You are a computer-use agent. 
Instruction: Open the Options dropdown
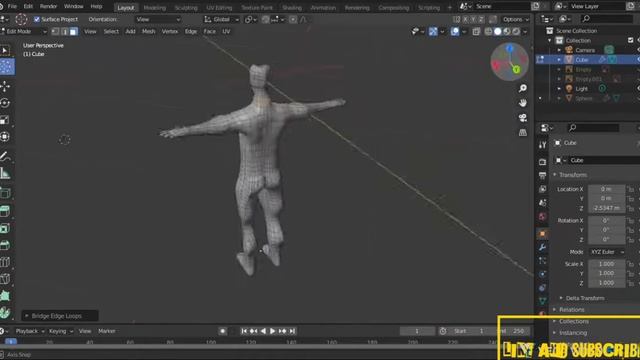[516, 19]
